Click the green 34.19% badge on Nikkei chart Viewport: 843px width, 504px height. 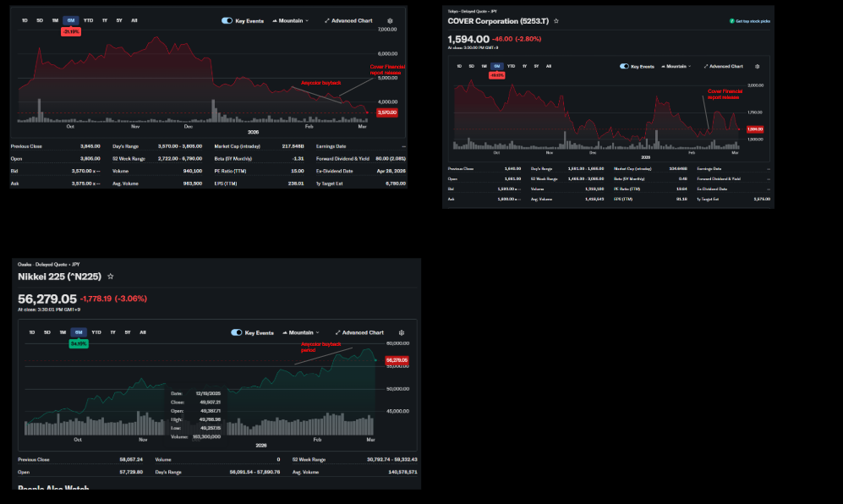[x=79, y=343]
